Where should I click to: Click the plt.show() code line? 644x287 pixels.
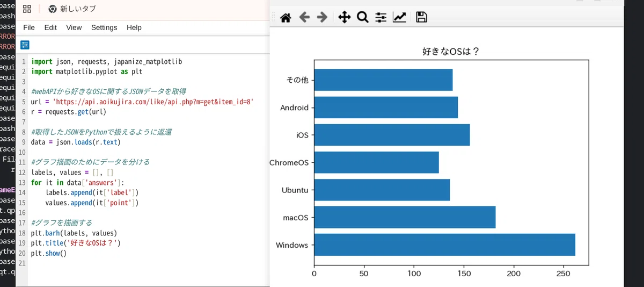pos(49,253)
